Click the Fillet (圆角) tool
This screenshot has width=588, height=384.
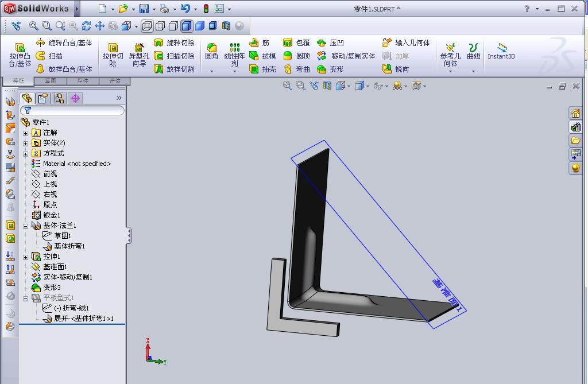tap(211, 52)
